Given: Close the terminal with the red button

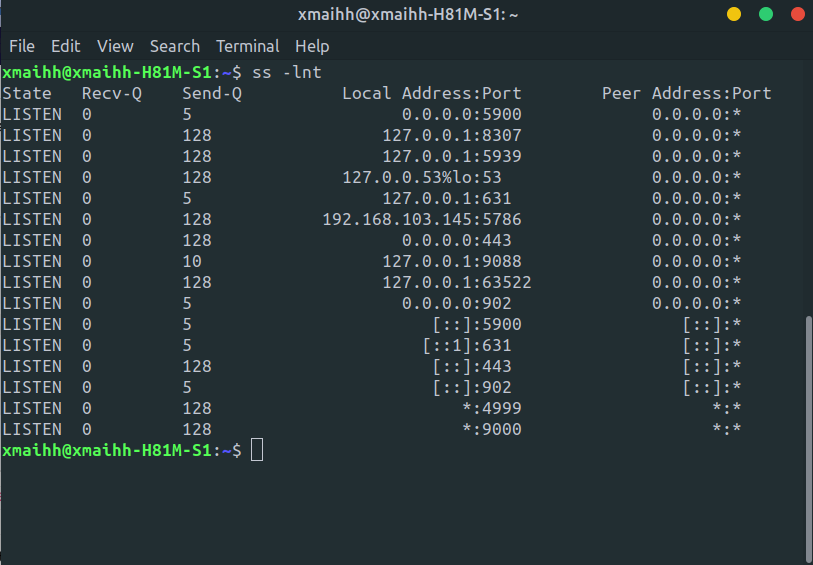Looking at the screenshot, I should tap(797, 14).
